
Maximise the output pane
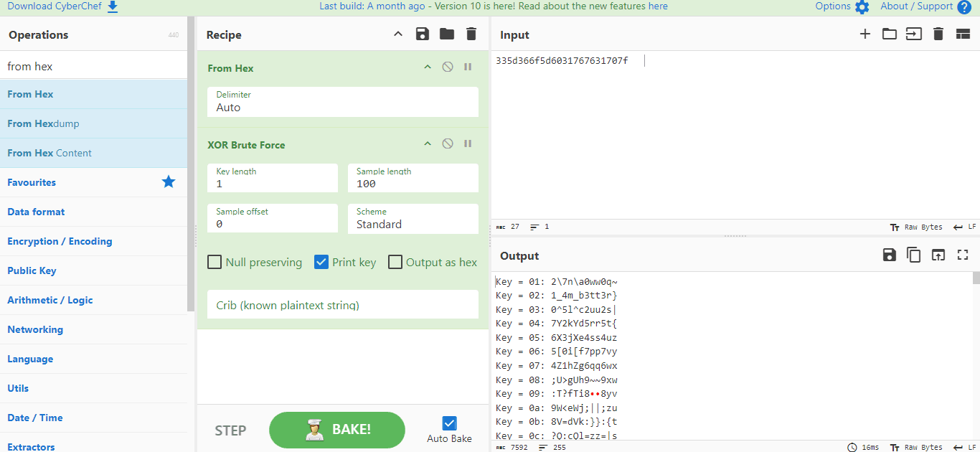tap(963, 255)
